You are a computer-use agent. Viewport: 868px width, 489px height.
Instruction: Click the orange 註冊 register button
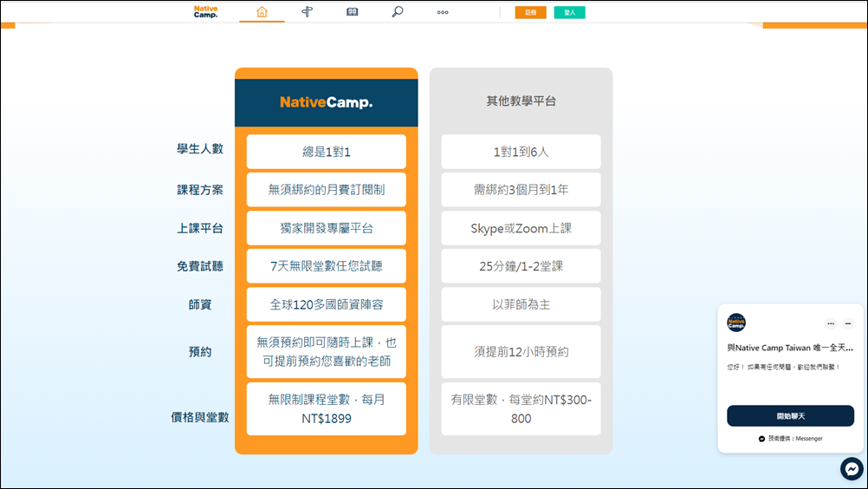click(530, 12)
